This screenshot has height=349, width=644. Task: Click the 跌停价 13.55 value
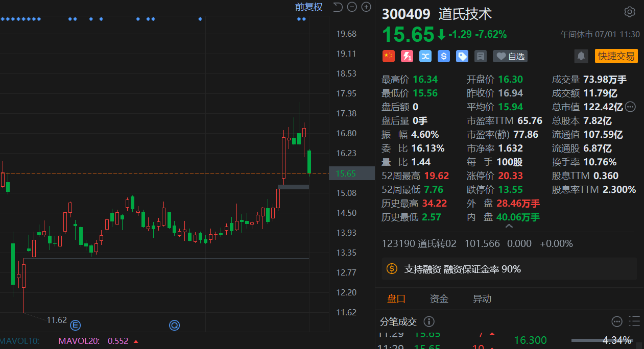(510, 189)
